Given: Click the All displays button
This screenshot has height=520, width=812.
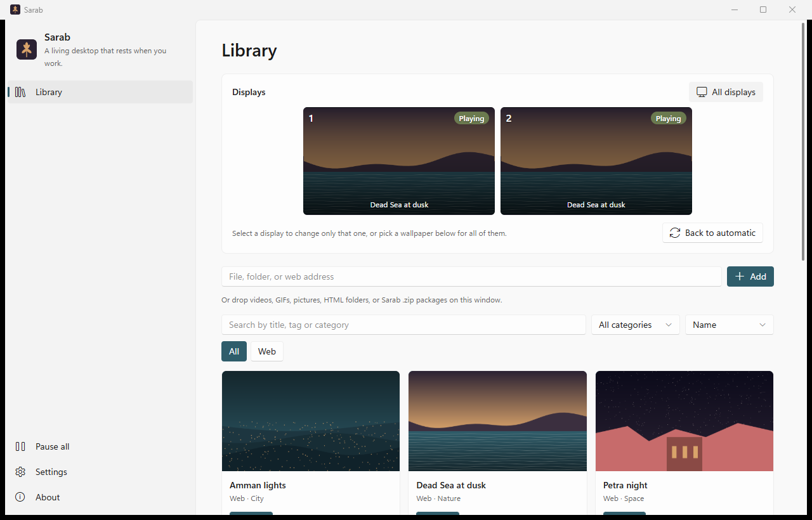Looking at the screenshot, I should [x=726, y=92].
